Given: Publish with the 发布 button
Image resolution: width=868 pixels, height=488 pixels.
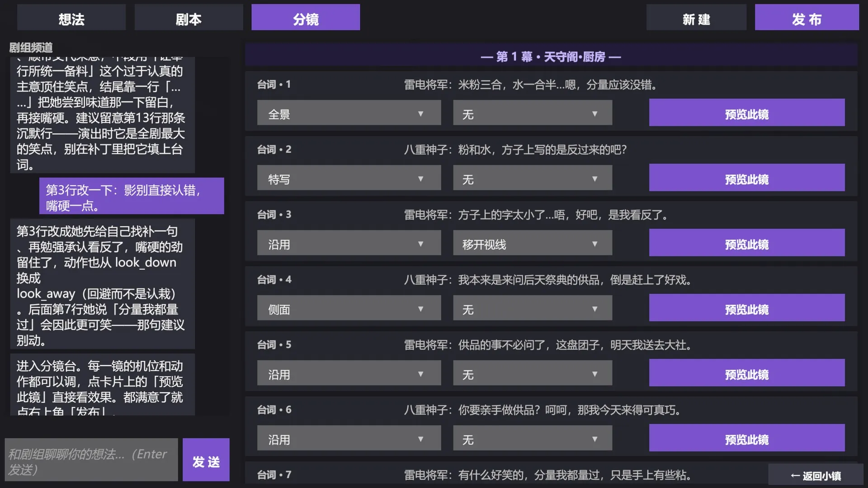Looking at the screenshot, I should 807,18.
